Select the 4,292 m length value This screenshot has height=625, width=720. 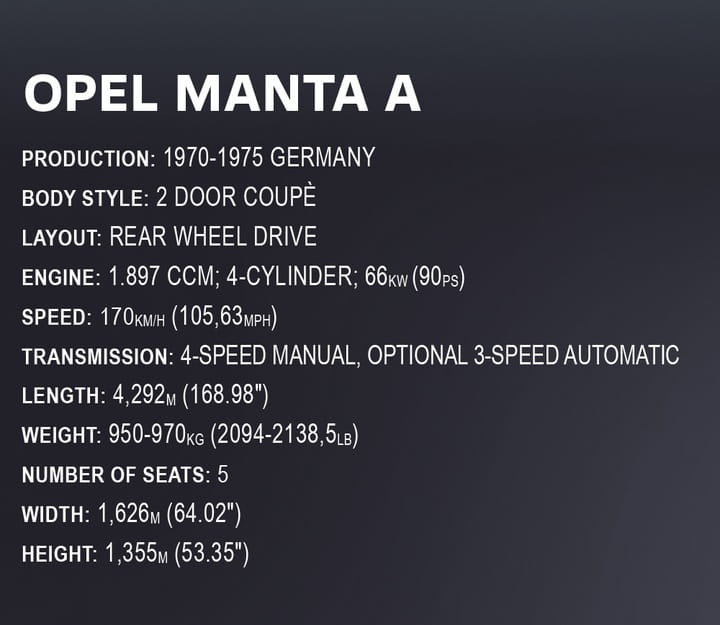(x=142, y=396)
